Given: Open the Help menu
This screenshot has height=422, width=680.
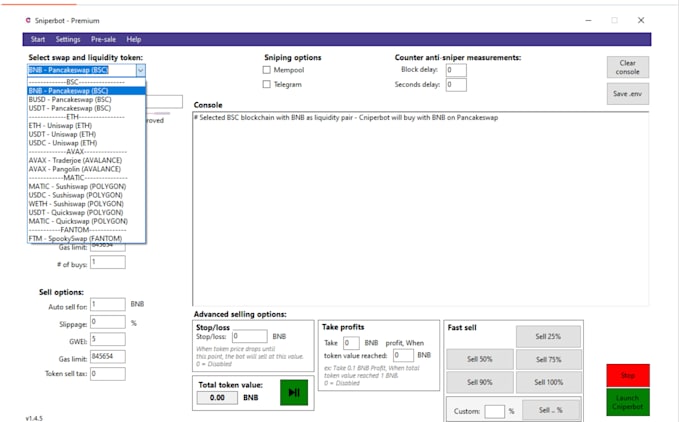Looking at the screenshot, I should [134, 39].
